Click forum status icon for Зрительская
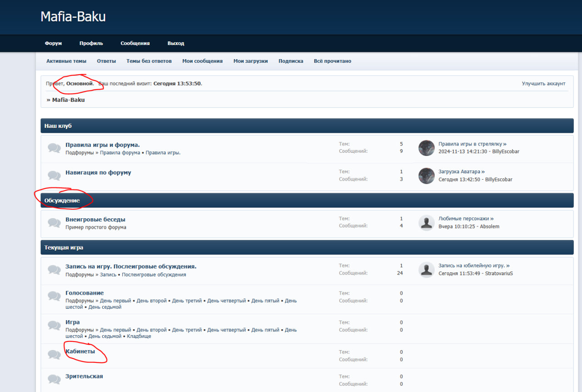Viewport: 582px width, 392px height. 54,379
